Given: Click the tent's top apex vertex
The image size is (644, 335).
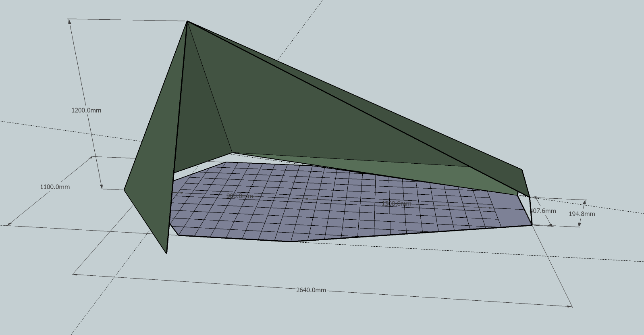Looking at the screenshot, I should pos(187,21).
